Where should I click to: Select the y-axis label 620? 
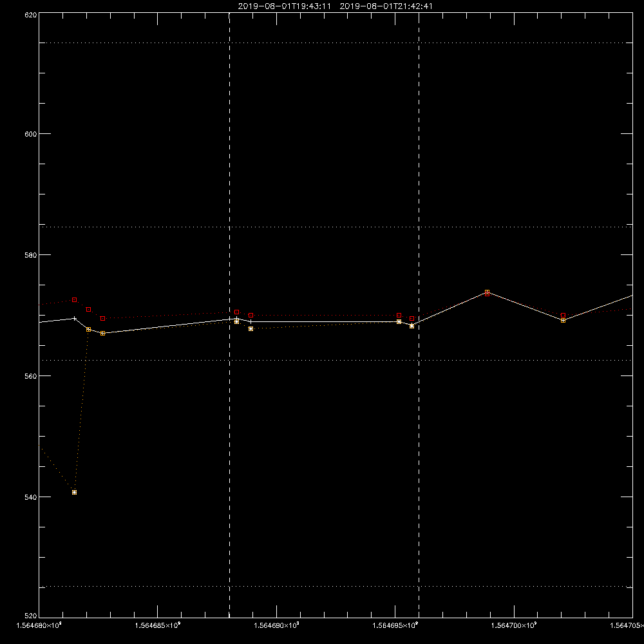click(31, 15)
